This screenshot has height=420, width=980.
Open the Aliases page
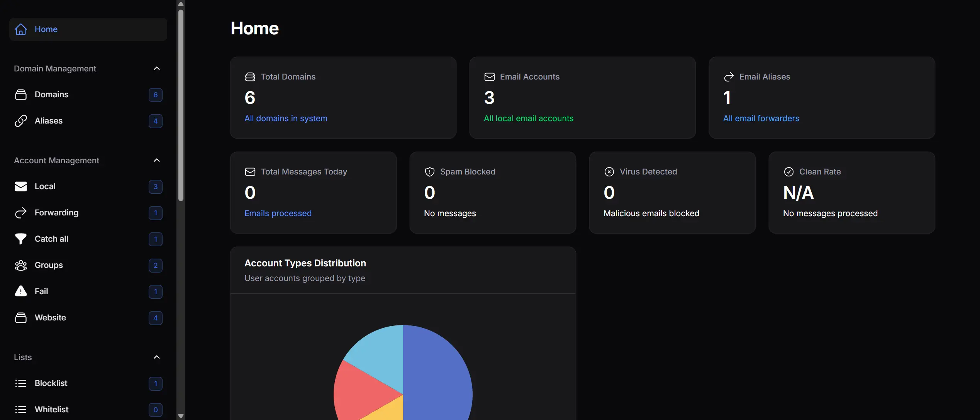click(x=88, y=121)
